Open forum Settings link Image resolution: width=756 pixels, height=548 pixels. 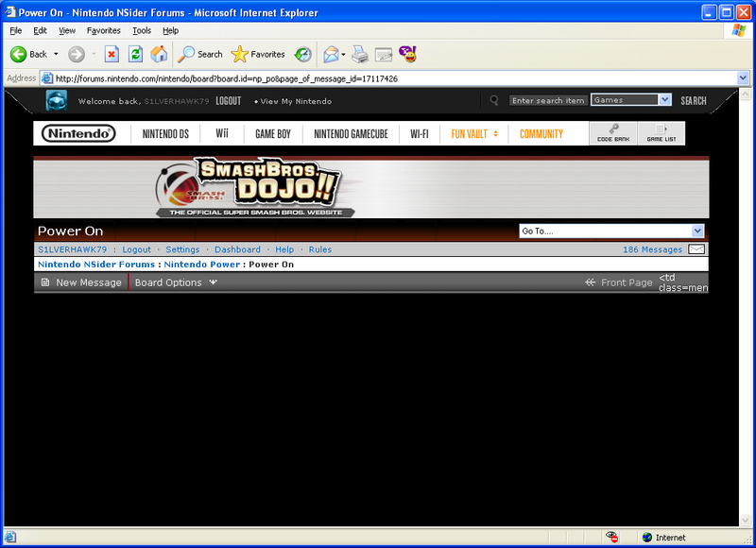coord(182,249)
